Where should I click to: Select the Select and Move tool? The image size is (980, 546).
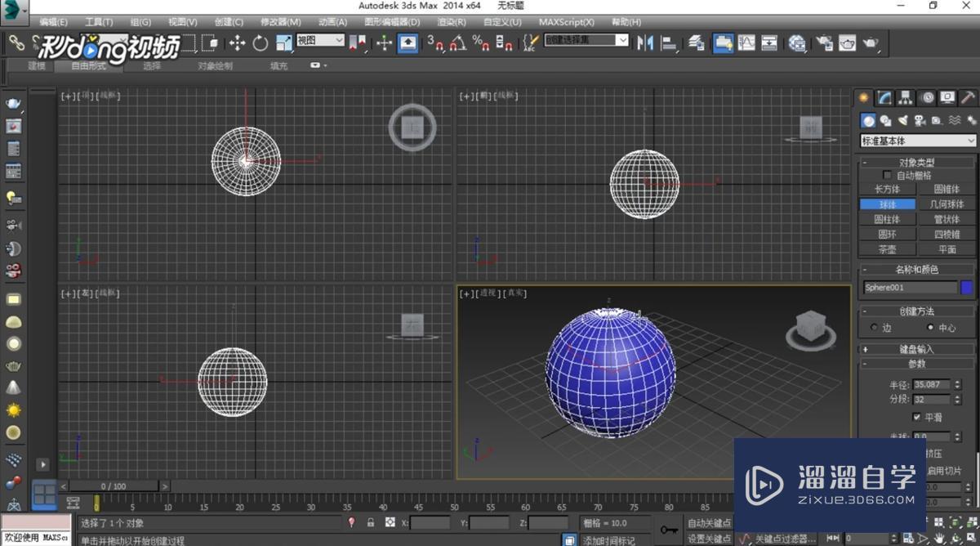(237, 44)
